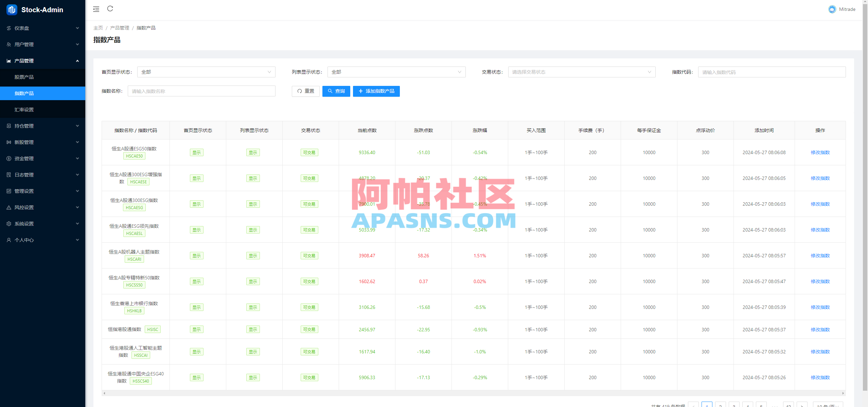868x407 pixels.
Task: Open the 风控设置 risk control icon
Action: (x=8, y=207)
